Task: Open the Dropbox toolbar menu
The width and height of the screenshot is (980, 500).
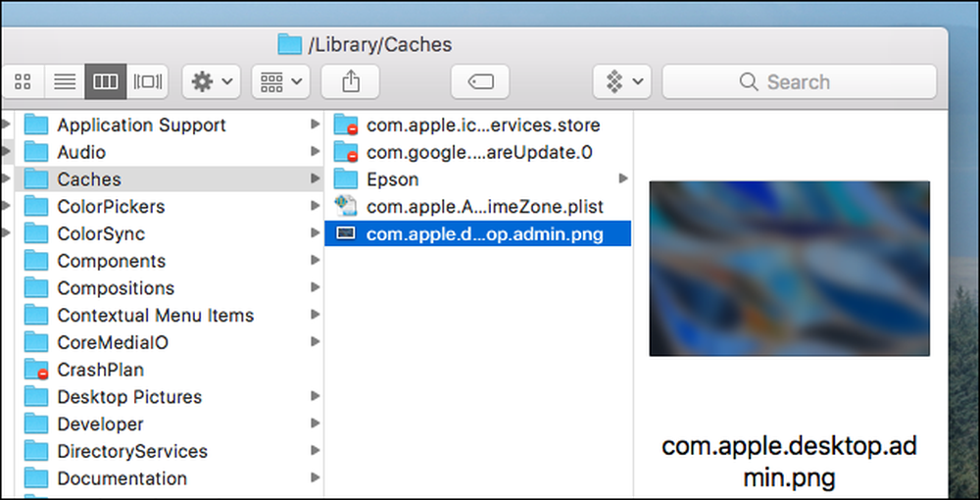Action: point(622,82)
